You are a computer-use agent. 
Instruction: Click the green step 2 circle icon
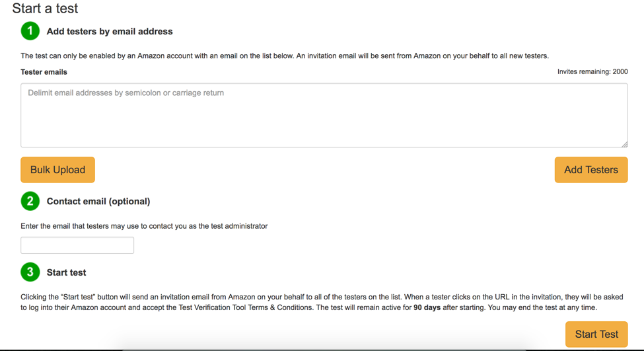point(30,201)
